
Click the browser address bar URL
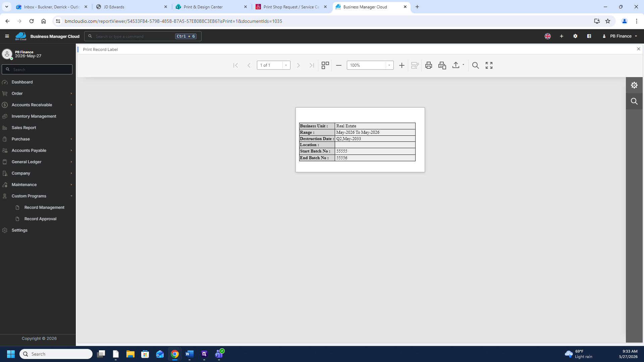[173, 21]
